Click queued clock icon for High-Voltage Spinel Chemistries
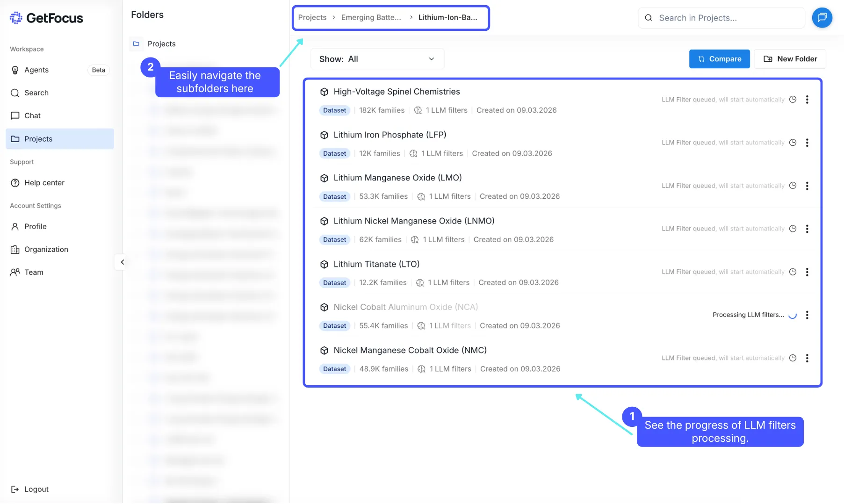The width and height of the screenshot is (844, 504). 793,100
